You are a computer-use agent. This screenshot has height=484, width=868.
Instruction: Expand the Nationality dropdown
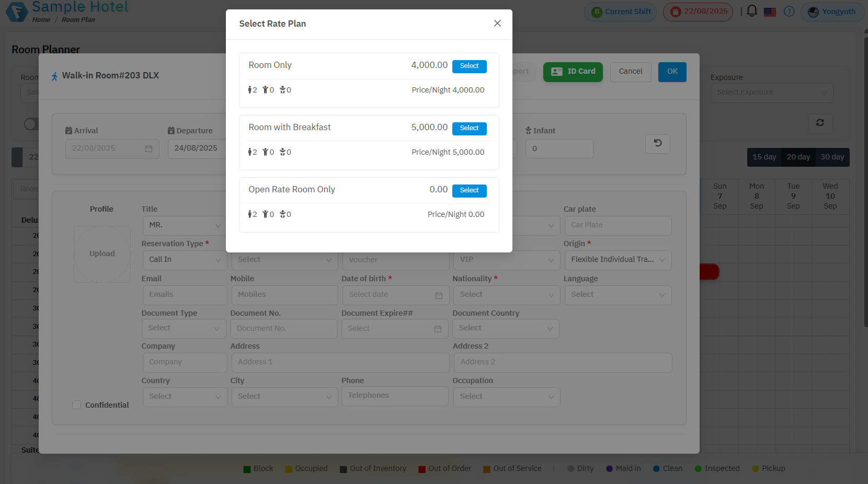(505, 295)
